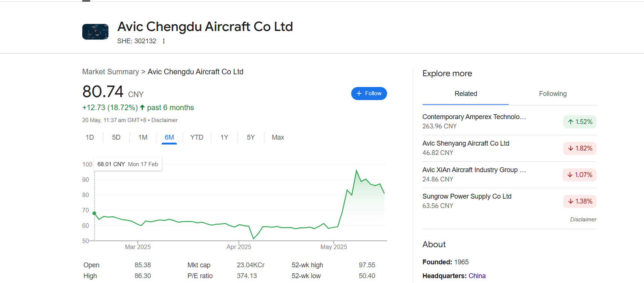Open the Market Summary breadcrumb link
The height and width of the screenshot is (283, 644).
pyautogui.click(x=111, y=72)
